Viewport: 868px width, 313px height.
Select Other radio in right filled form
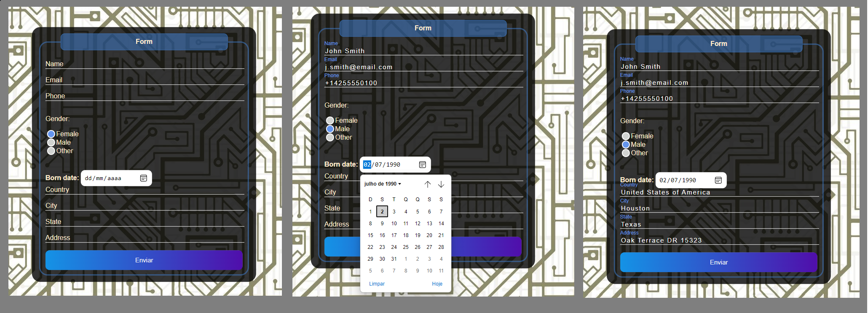[x=626, y=153]
